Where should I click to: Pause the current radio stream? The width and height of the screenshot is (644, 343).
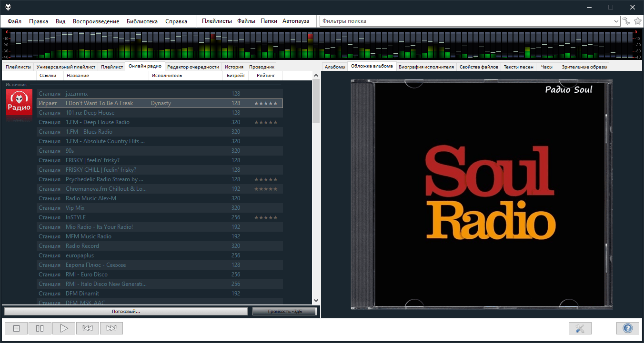click(40, 328)
